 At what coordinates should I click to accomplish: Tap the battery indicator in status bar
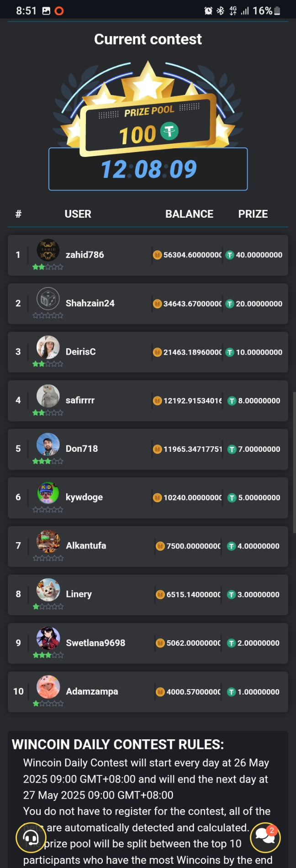coord(277,10)
